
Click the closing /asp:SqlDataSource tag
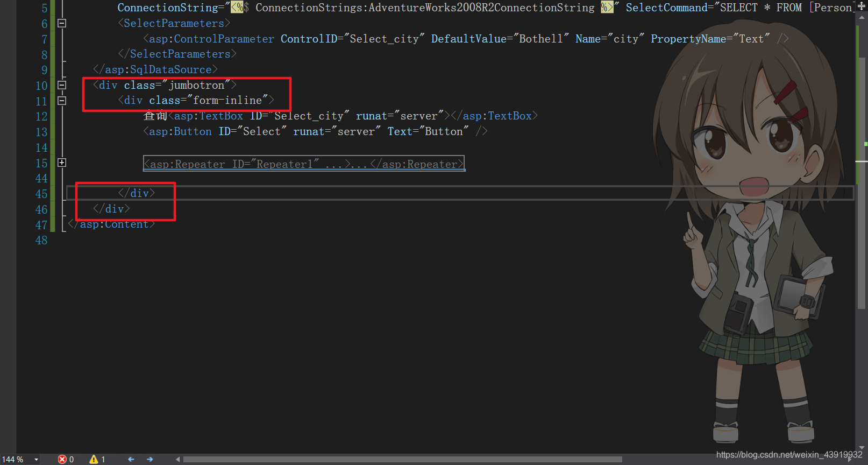coord(155,69)
